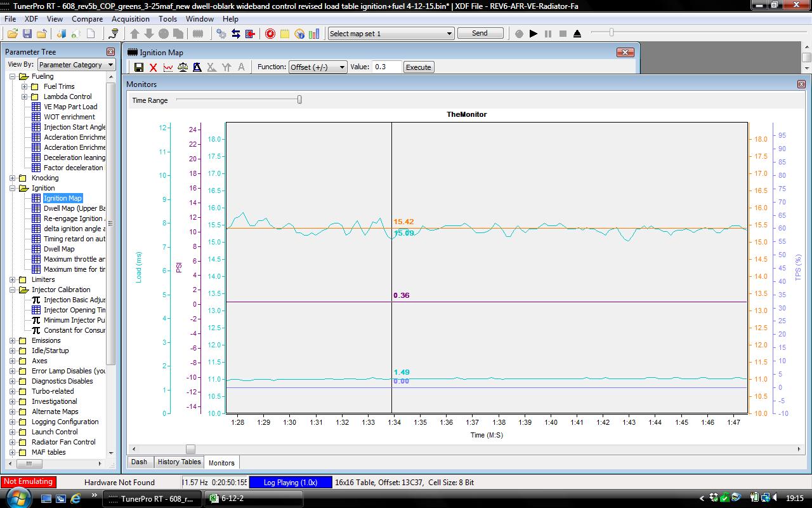
Task: Open the Tools menu
Action: point(168,19)
